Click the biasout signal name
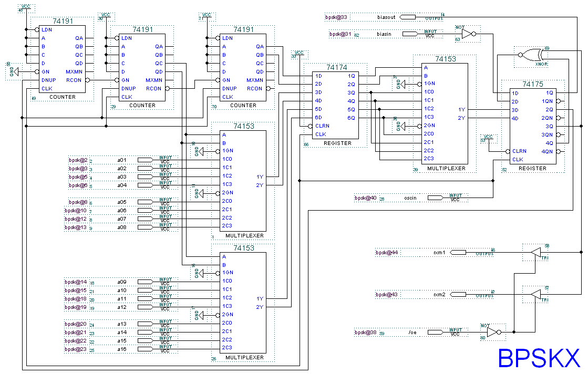The image size is (588, 374). (386, 17)
